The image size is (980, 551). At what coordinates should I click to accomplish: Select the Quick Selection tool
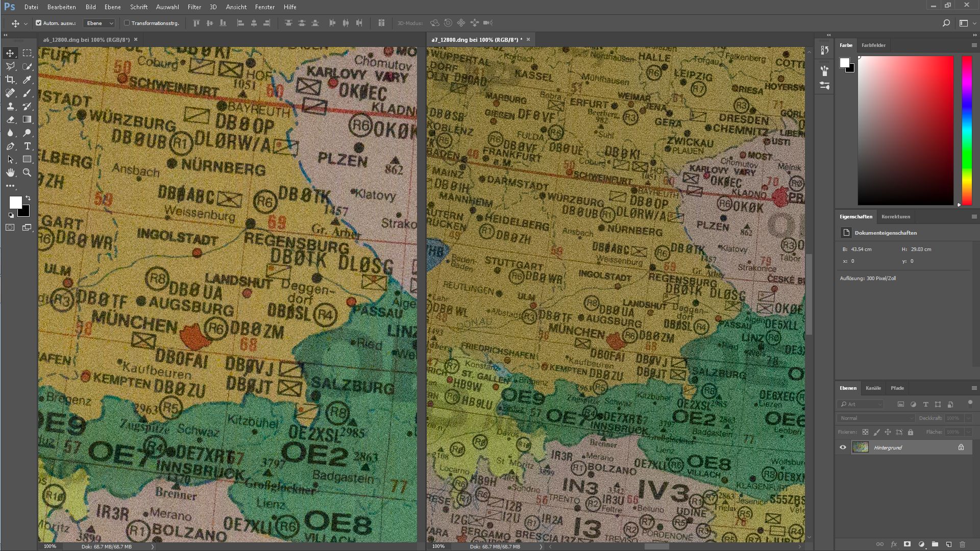tap(27, 66)
